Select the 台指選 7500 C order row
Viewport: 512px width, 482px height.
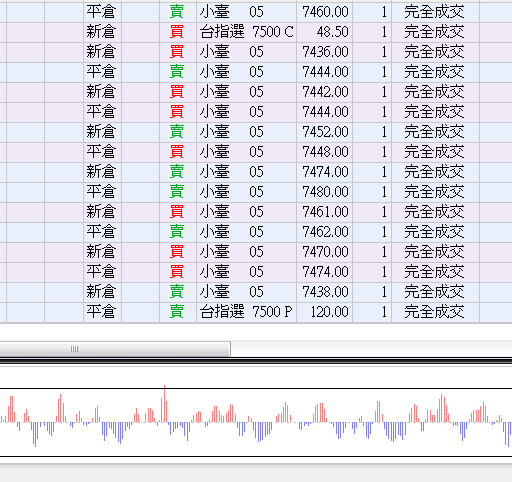(256, 32)
